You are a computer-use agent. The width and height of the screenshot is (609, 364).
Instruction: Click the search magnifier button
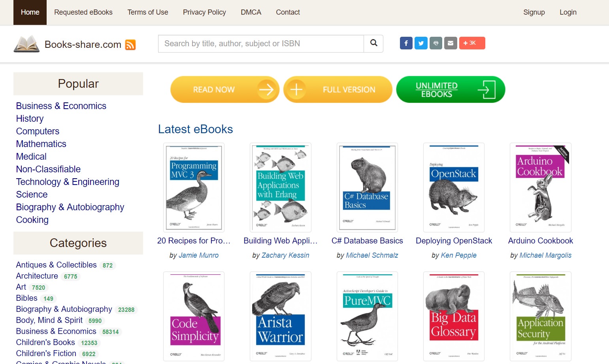(373, 43)
